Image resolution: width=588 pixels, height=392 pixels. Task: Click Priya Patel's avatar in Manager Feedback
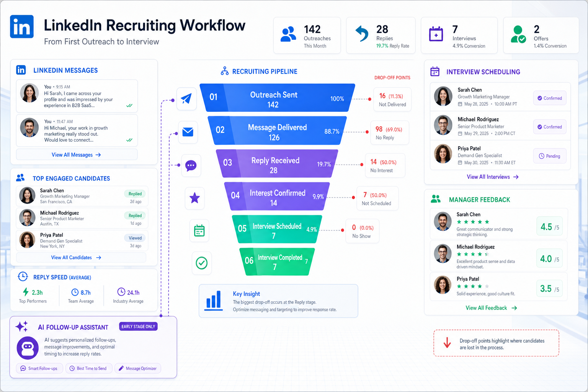point(443,285)
